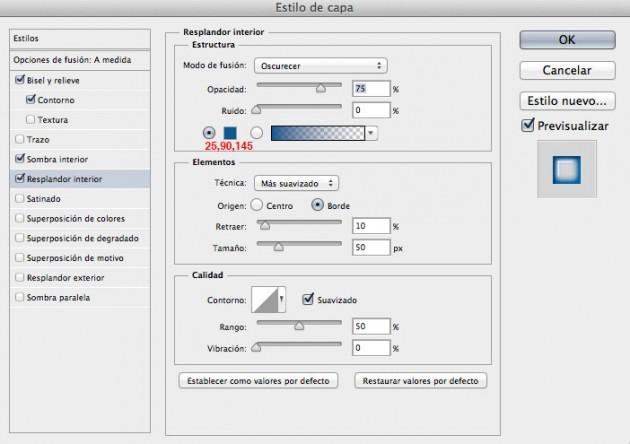Enable Resplandor exterior checkbox
The image size is (630, 444).
pyautogui.click(x=19, y=277)
